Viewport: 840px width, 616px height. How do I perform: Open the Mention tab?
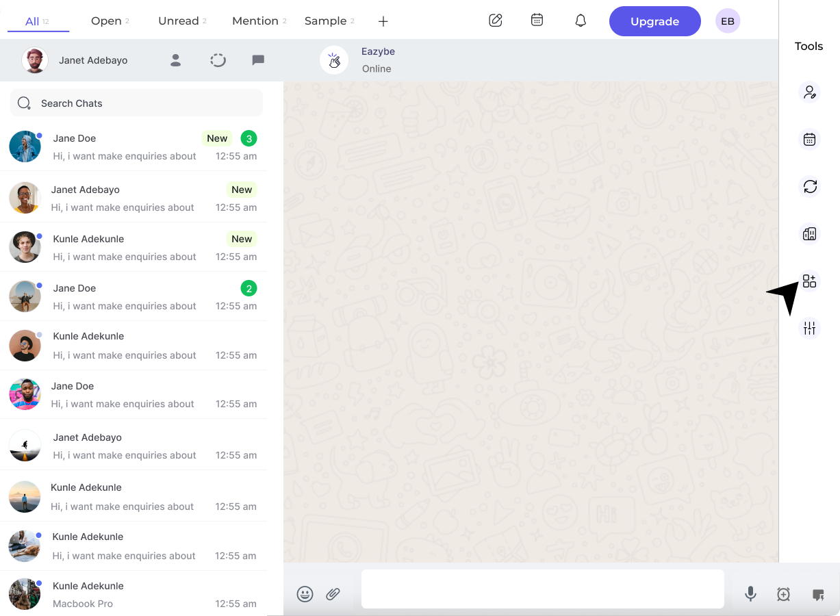255,21
